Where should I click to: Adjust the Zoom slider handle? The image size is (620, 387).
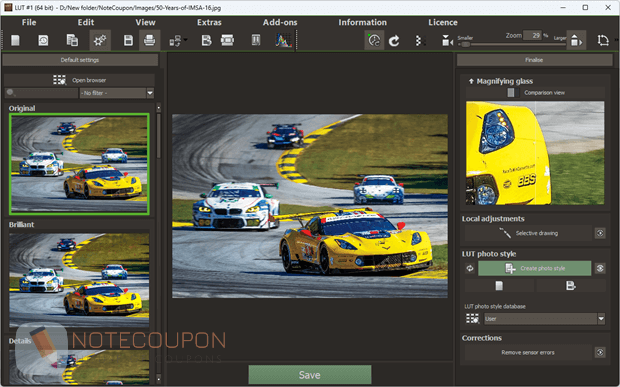(x=466, y=44)
